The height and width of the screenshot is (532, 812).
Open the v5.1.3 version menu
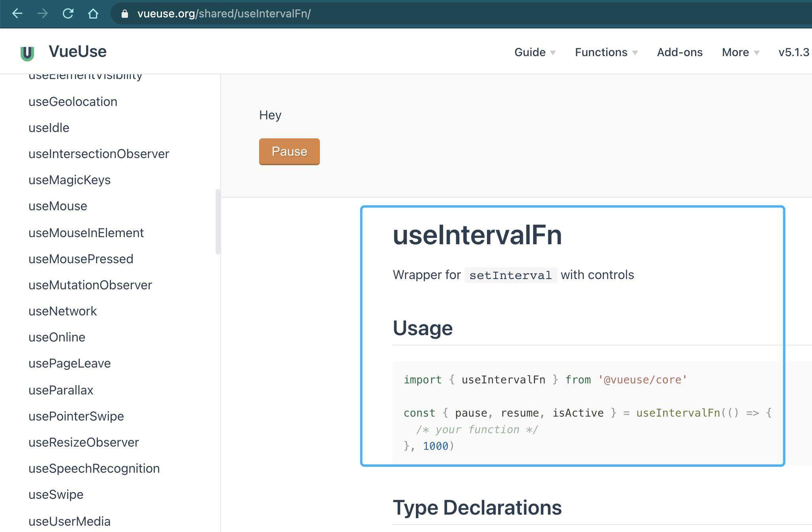[794, 52]
